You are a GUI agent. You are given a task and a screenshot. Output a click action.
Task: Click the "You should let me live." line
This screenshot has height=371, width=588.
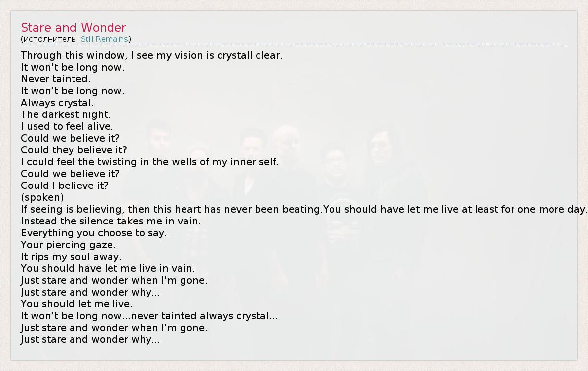click(76, 304)
